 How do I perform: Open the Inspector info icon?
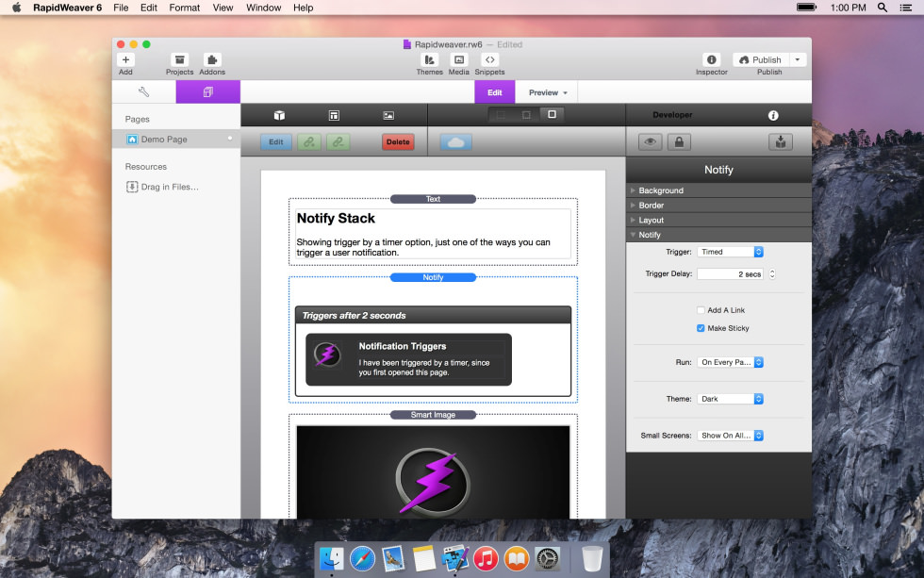(711, 59)
